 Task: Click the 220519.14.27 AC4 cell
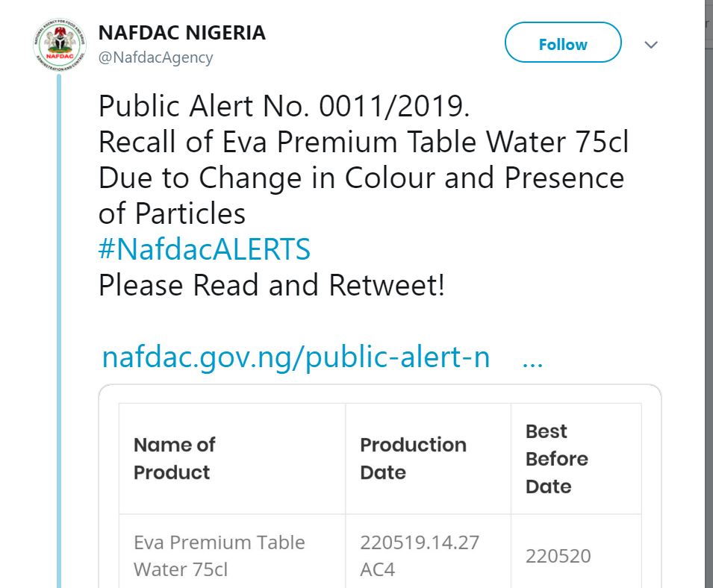pyautogui.click(x=428, y=551)
